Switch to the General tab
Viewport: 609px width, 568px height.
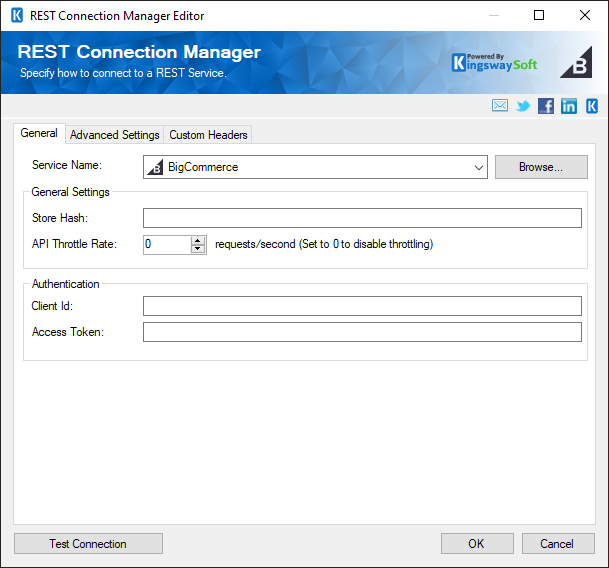point(39,133)
